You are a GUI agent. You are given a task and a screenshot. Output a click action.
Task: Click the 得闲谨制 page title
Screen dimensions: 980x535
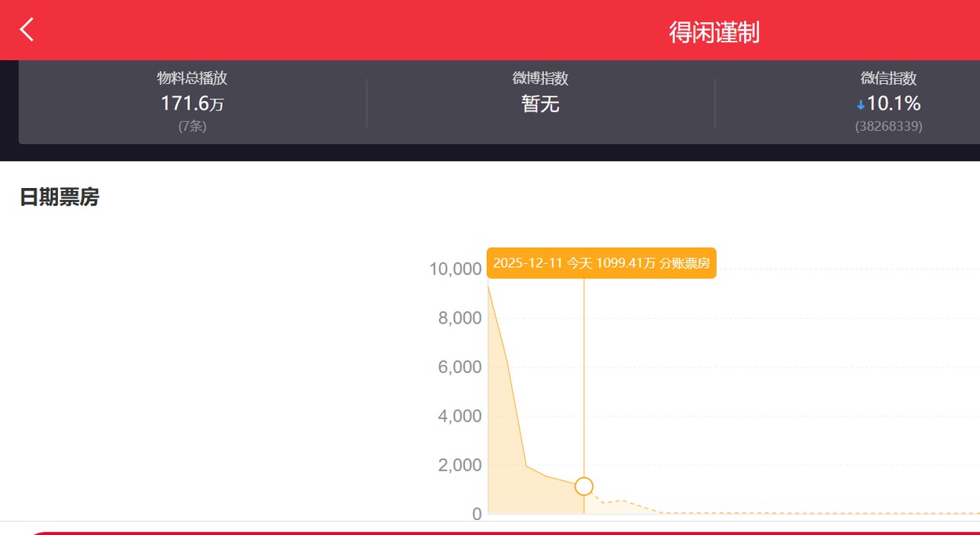coord(713,32)
